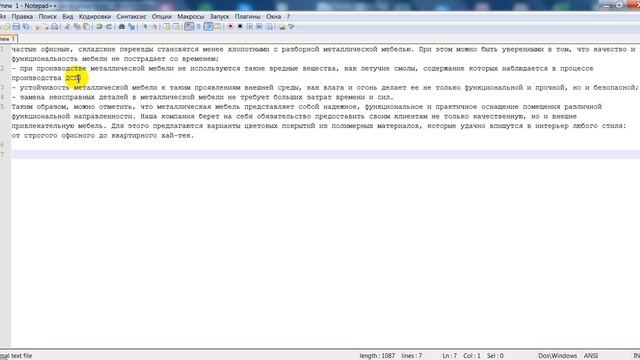Image resolution: width=640 pixels, height=360 pixels.
Task: Toggle the Indent Guide toolbar button
Action: (x=209, y=27)
